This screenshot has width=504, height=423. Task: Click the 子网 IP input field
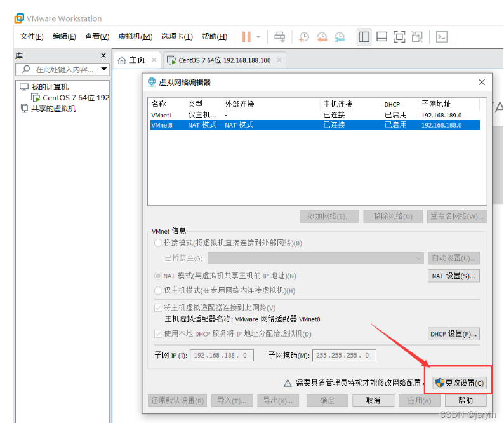tap(222, 356)
